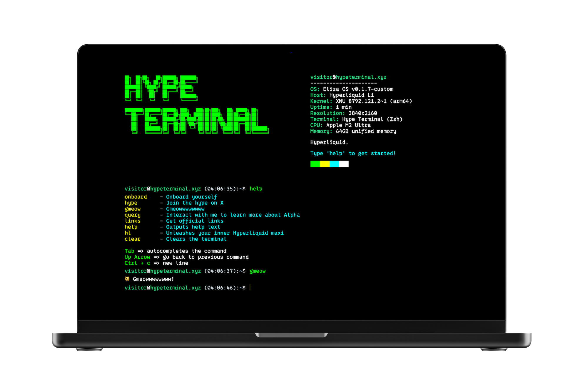Screen dimensions: 588x387
Task: Click the 'Uptime: 1 min' line
Action: coord(331,107)
